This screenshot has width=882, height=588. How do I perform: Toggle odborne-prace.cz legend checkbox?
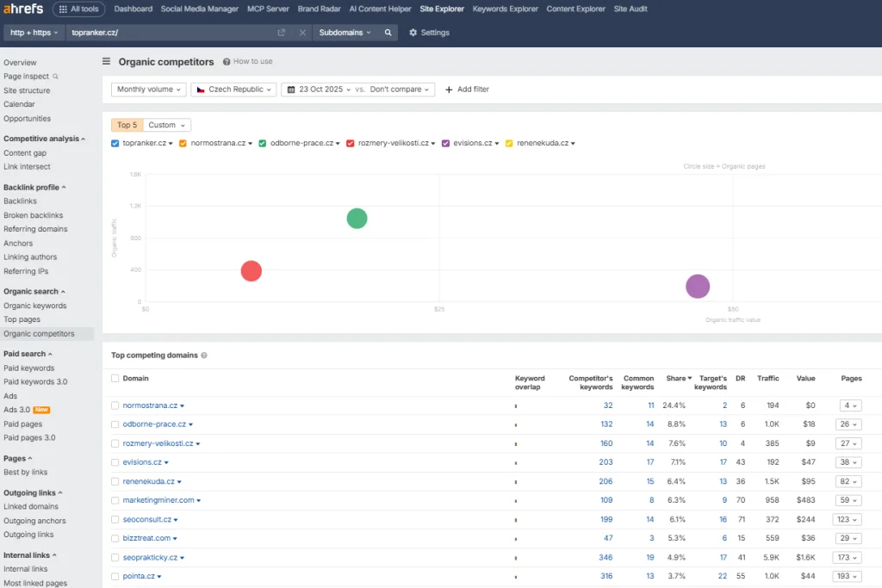(262, 144)
